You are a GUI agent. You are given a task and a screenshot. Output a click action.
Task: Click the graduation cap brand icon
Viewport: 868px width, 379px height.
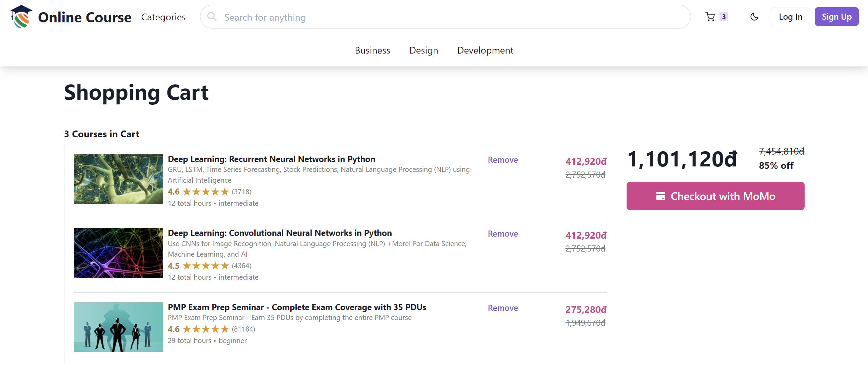[x=20, y=17]
